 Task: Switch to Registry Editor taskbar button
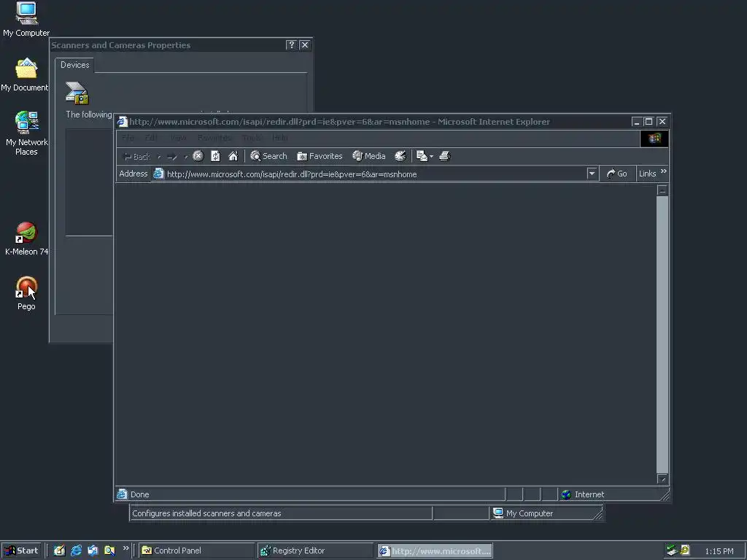pyautogui.click(x=315, y=551)
